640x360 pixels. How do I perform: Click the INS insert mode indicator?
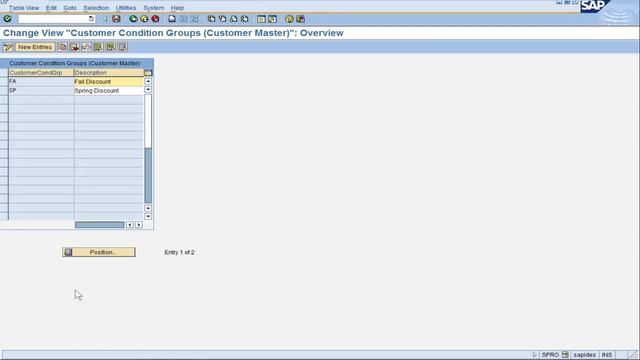tap(607, 355)
